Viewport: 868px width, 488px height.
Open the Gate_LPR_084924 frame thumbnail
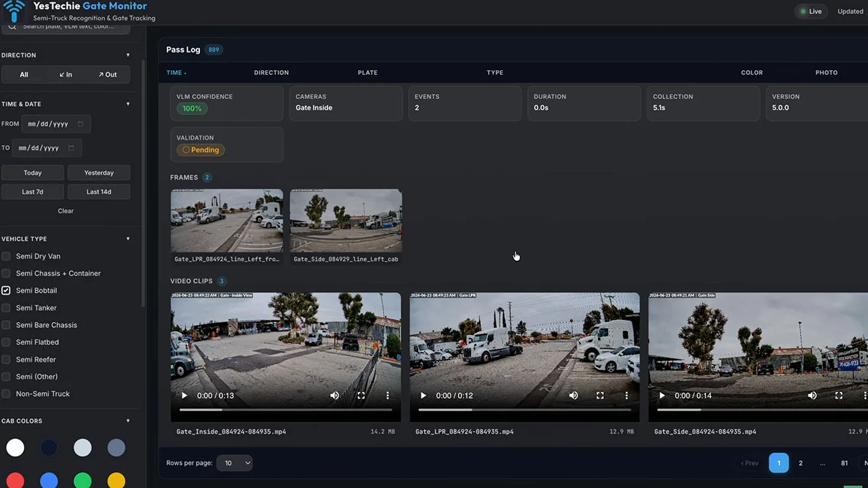[x=227, y=220]
